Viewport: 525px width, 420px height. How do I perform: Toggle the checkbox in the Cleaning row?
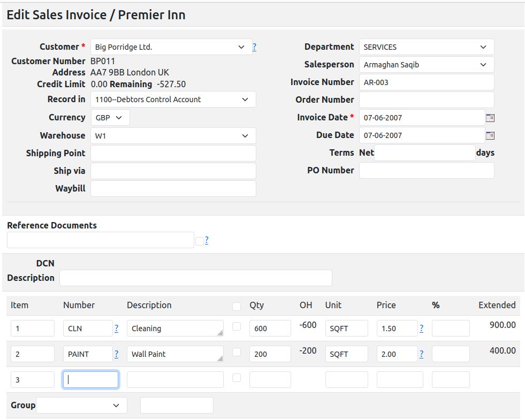(x=237, y=326)
